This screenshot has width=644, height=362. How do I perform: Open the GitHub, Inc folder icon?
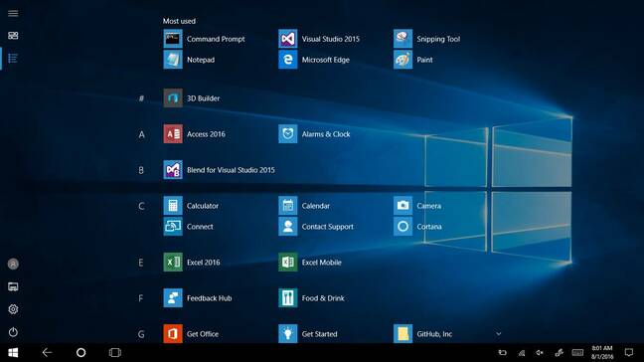(x=402, y=333)
